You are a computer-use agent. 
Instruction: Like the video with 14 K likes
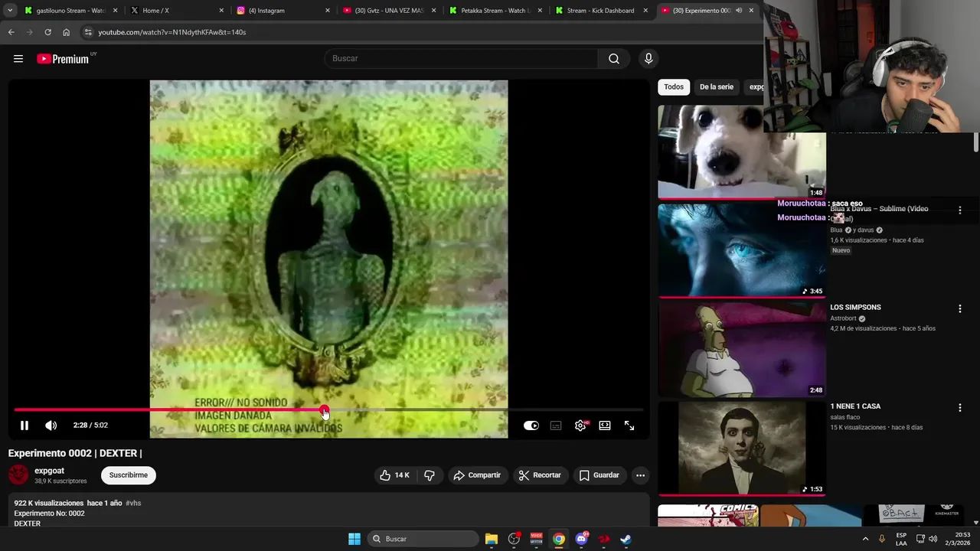[395, 475]
